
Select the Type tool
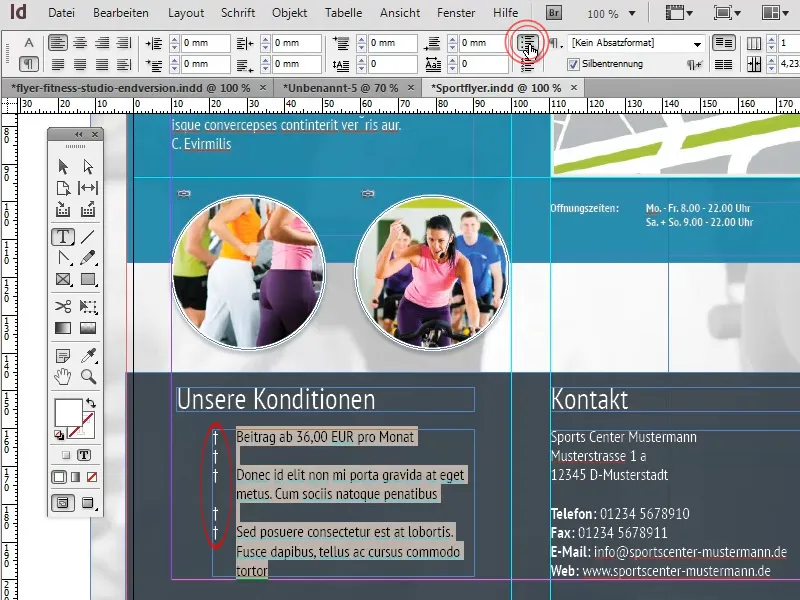pos(63,237)
